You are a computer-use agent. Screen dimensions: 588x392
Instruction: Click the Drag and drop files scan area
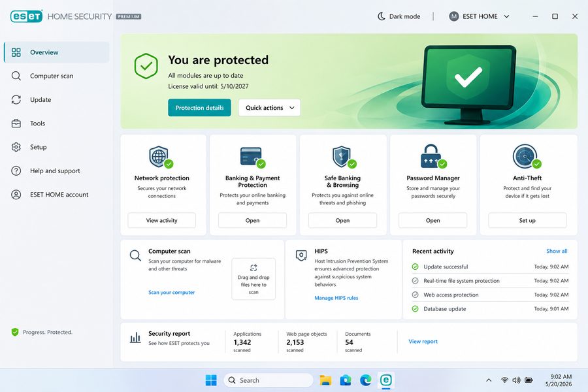(253, 279)
